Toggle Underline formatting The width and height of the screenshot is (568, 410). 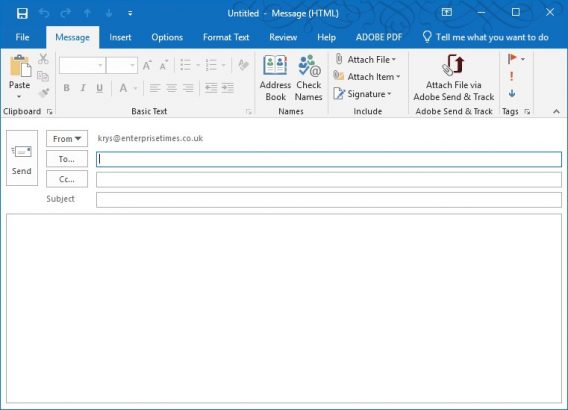pos(99,88)
